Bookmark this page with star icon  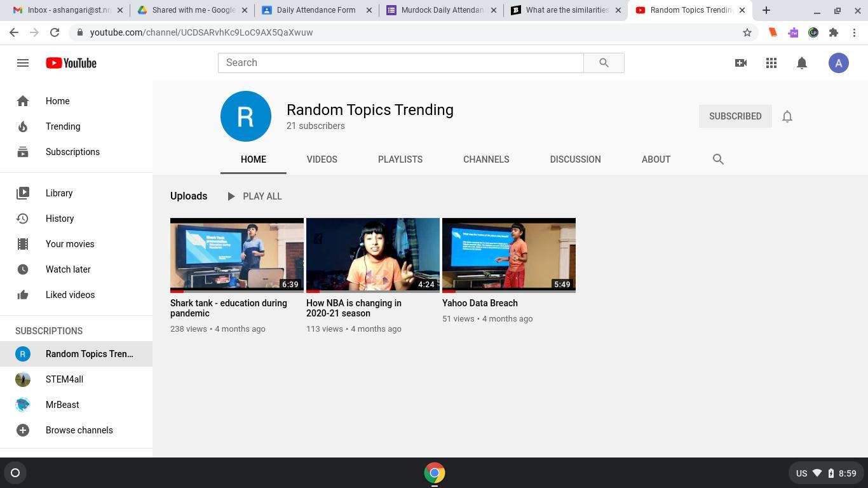tap(747, 32)
